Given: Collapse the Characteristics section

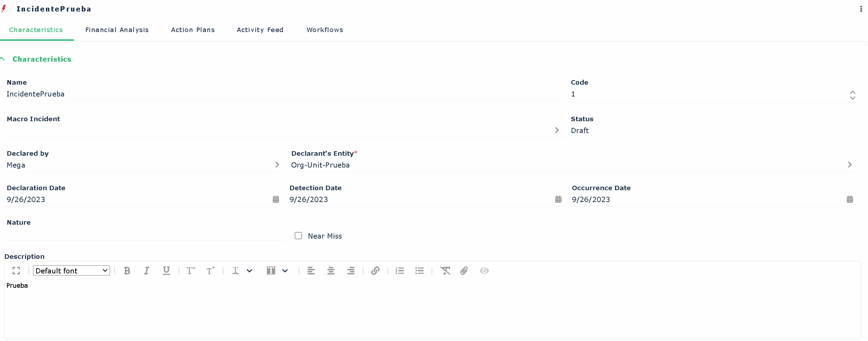Looking at the screenshot, I should click(x=3, y=59).
